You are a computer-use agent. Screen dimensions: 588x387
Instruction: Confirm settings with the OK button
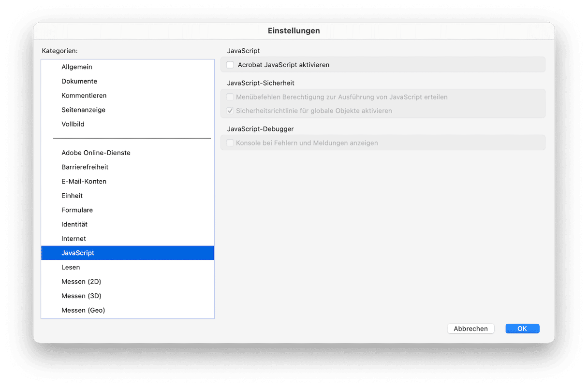[522, 329]
